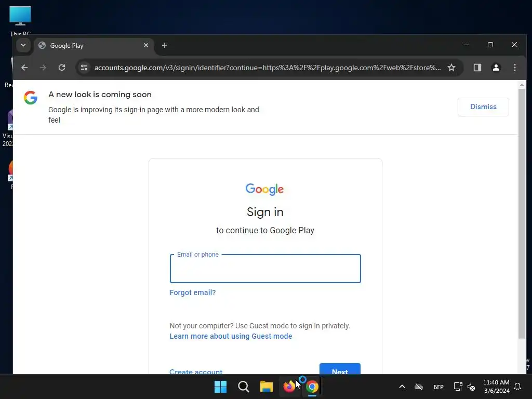Click the Next button

(x=340, y=369)
